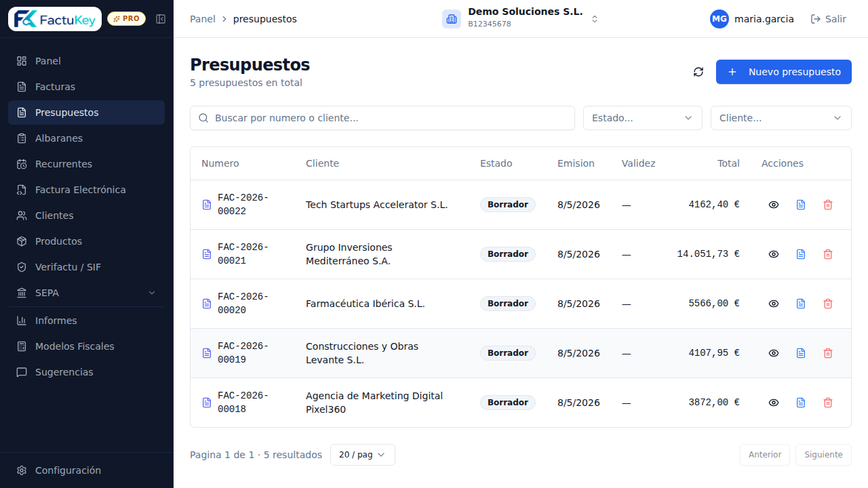Delete budget FAC-2026-00018 with trash icon
The image size is (868, 488).
tap(828, 403)
